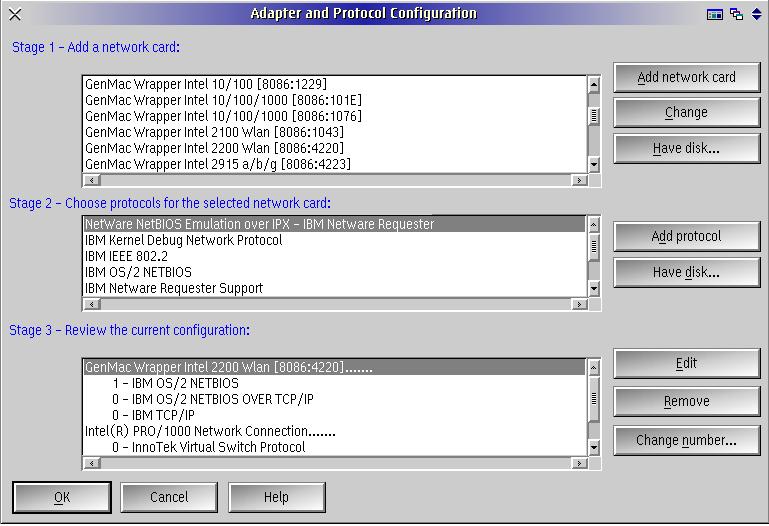The height and width of the screenshot is (526, 769).
Task: Click the up/down arrows icon in title bar
Action: 757,14
